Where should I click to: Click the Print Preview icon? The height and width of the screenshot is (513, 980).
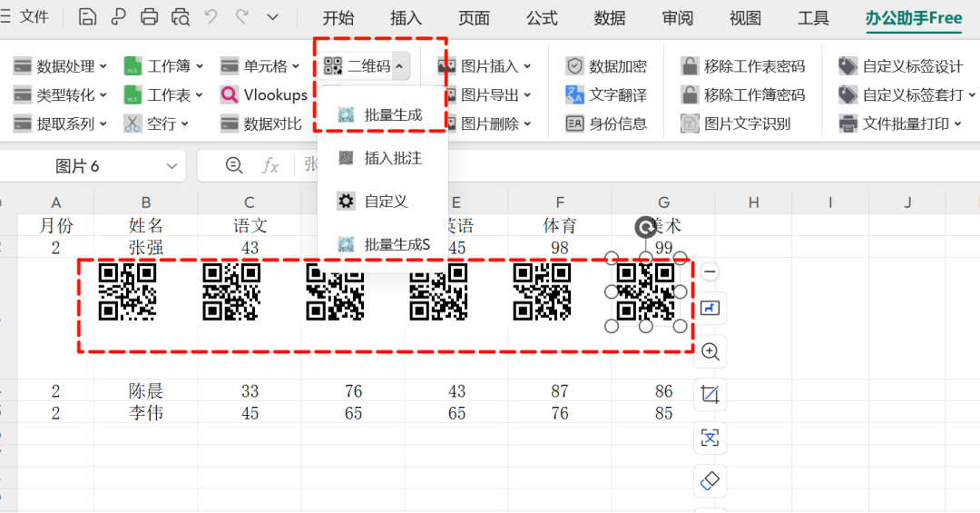click(x=181, y=17)
